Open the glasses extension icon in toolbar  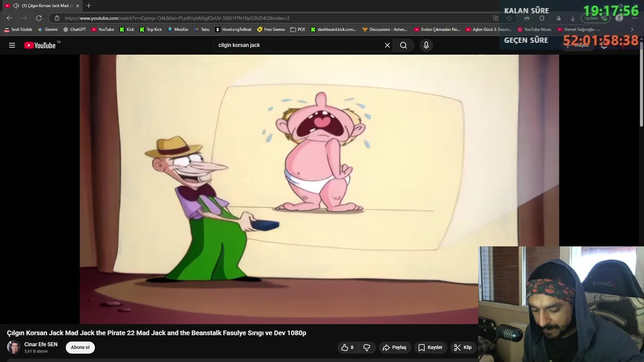click(527, 18)
